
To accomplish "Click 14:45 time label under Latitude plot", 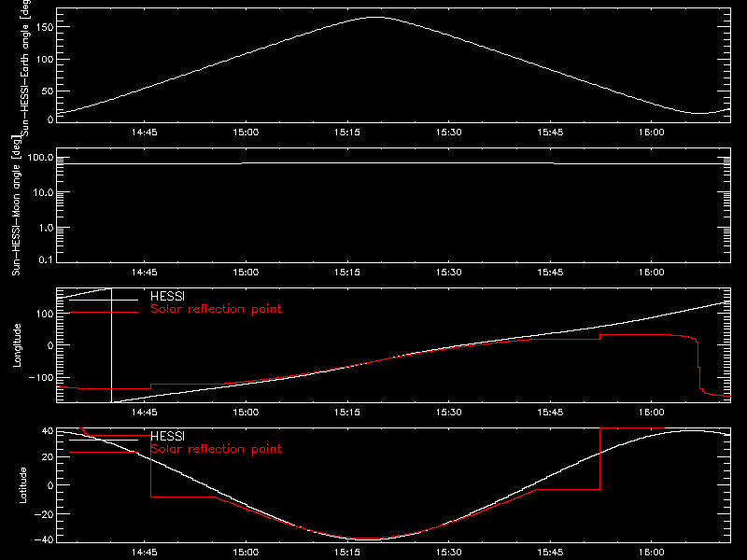I will pos(145,553).
